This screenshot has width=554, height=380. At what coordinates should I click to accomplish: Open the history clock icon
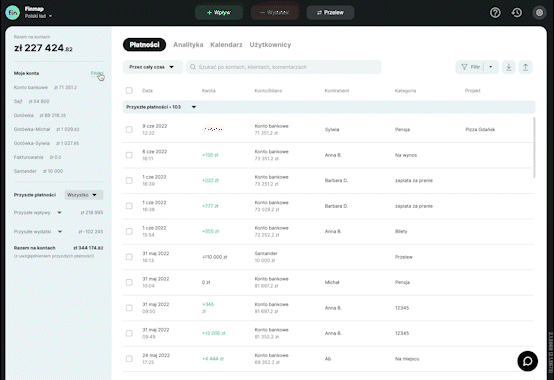[x=517, y=13]
